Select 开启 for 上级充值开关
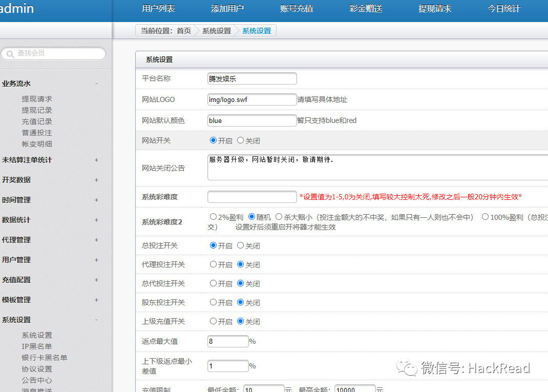The image size is (548, 392). 213,321
